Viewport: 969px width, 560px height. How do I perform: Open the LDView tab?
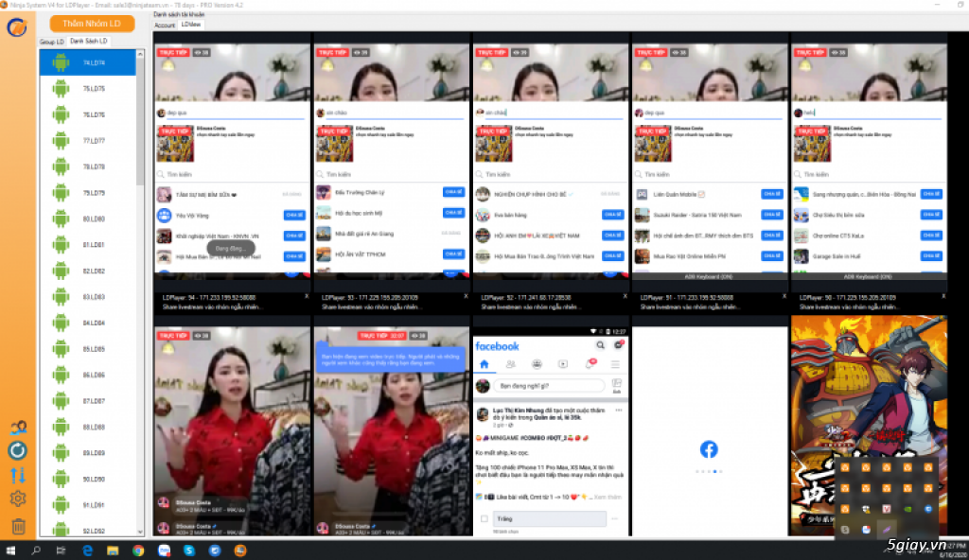[x=191, y=25]
